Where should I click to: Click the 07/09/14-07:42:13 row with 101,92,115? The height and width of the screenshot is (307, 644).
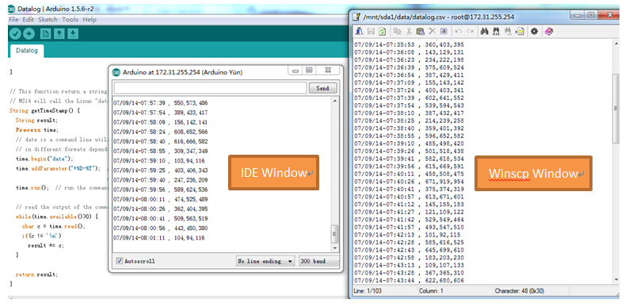coord(407,235)
